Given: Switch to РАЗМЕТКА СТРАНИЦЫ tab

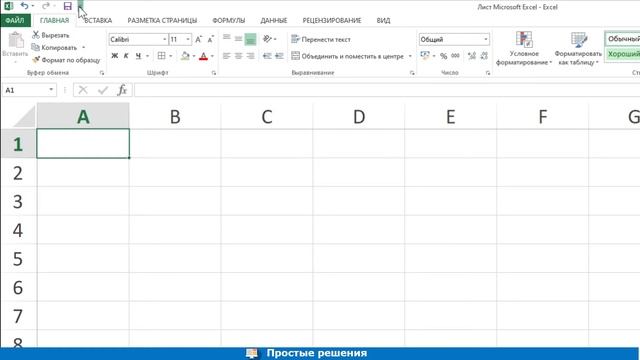Looking at the screenshot, I should coord(162,20).
